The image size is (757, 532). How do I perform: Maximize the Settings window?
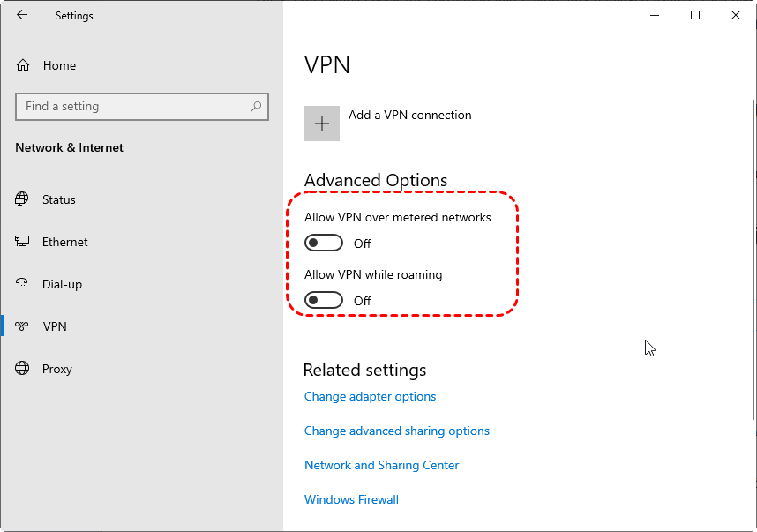tap(695, 15)
